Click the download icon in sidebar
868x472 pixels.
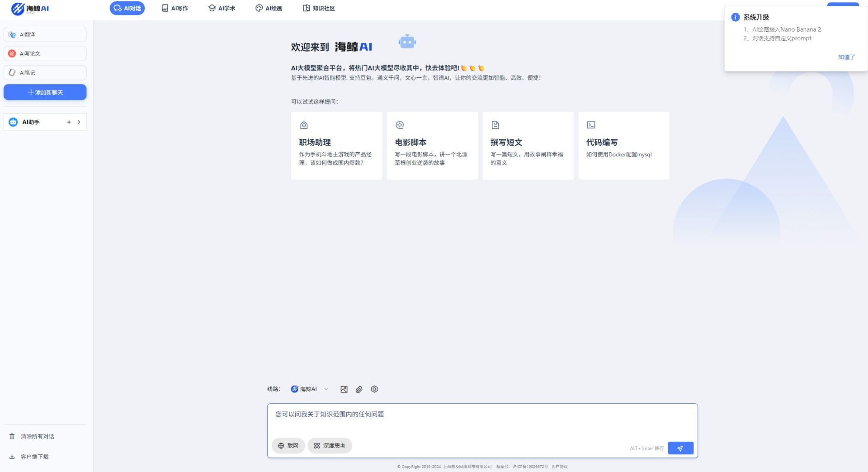(x=12, y=457)
